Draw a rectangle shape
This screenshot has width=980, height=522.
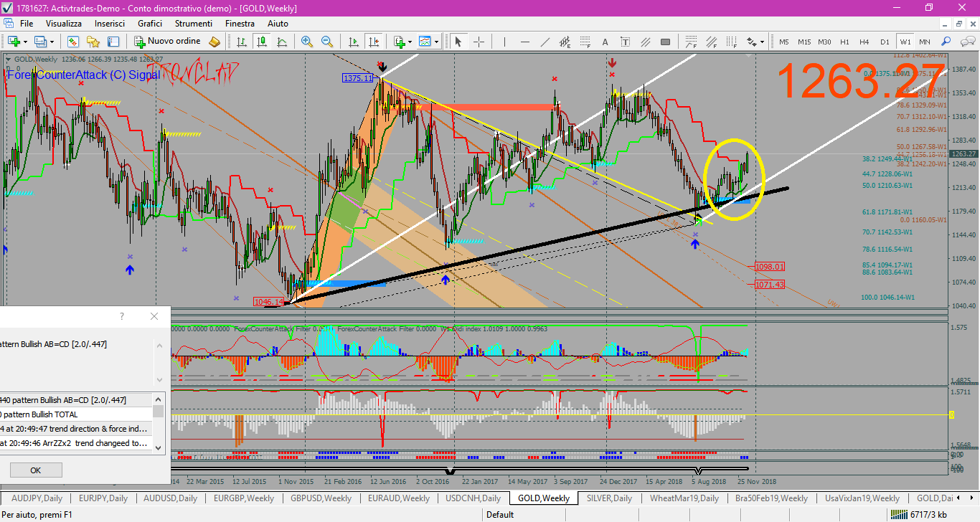coord(665,42)
